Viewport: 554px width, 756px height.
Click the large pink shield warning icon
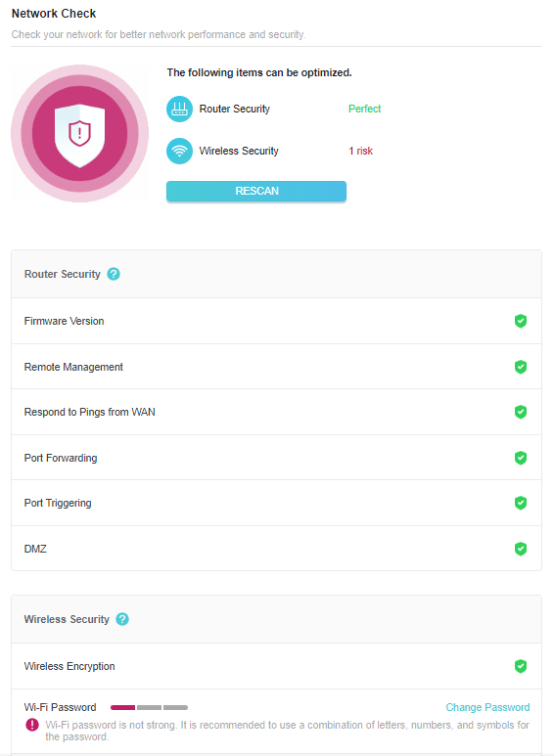[x=79, y=134]
